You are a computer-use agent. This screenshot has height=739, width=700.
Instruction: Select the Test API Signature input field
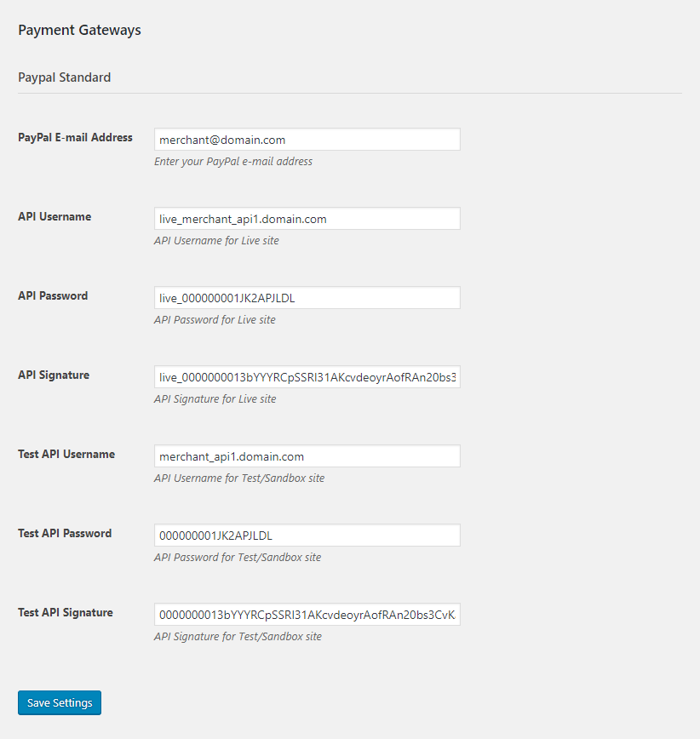point(307,615)
